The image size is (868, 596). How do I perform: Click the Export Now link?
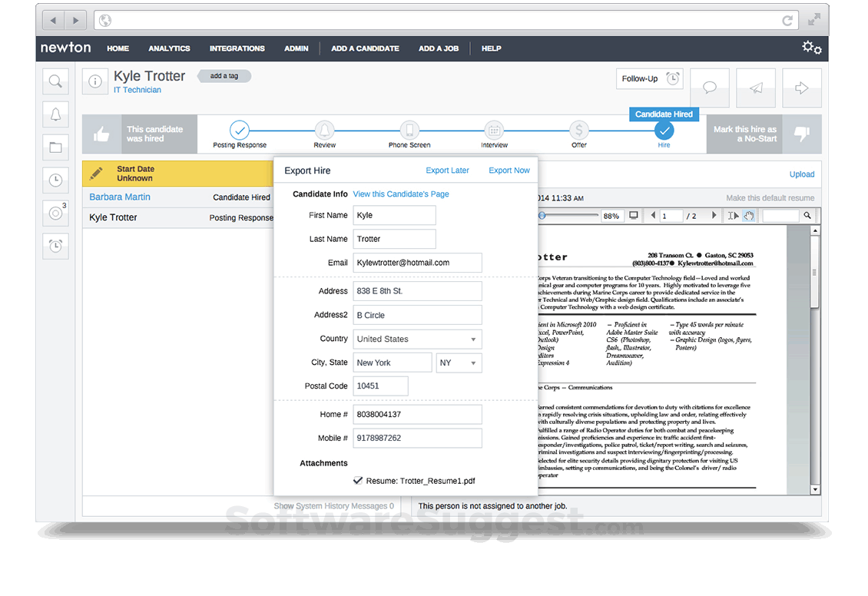click(509, 170)
